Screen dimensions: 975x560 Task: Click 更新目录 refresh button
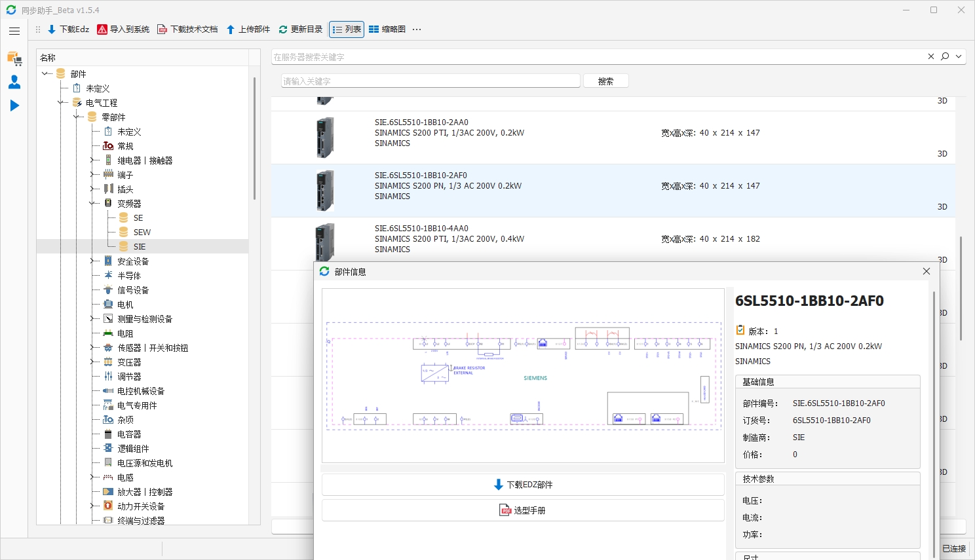click(300, 29)
